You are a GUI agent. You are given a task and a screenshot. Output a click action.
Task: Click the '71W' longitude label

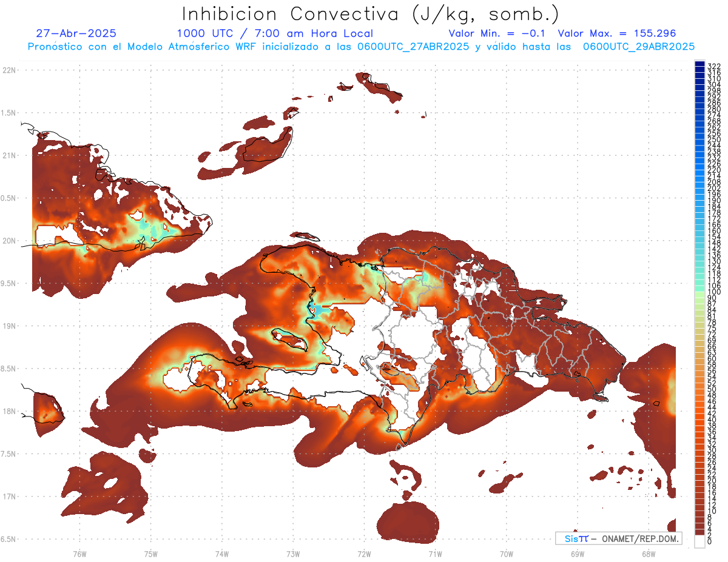pos(435,554)
